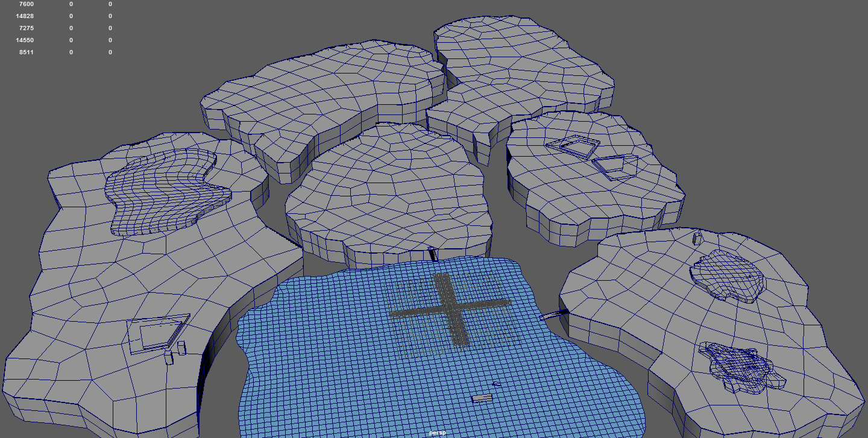
Task: Click the 7600 value in the HUD
Action: [x=27, y=4]
